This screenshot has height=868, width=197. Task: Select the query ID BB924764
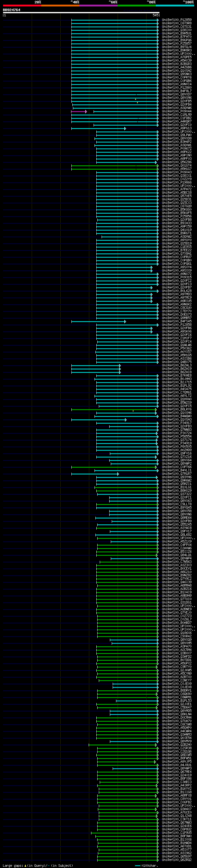pos(11,10)
